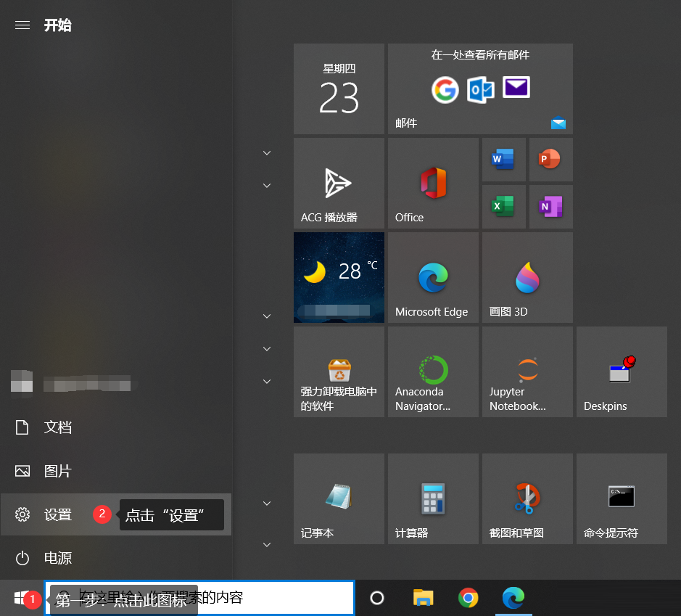Open 截图和草图 tile
The width and height of the screenshot is (681, 616).
(x=527, y=498)
